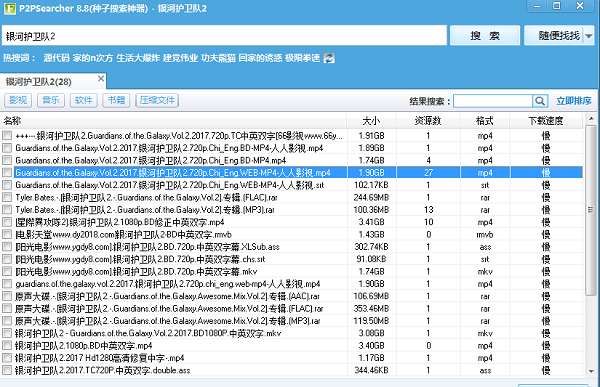Viewport: 600px width, 387px height.
Task: Click the vertical scrollbar thumb
Action: tap(591, 210)
